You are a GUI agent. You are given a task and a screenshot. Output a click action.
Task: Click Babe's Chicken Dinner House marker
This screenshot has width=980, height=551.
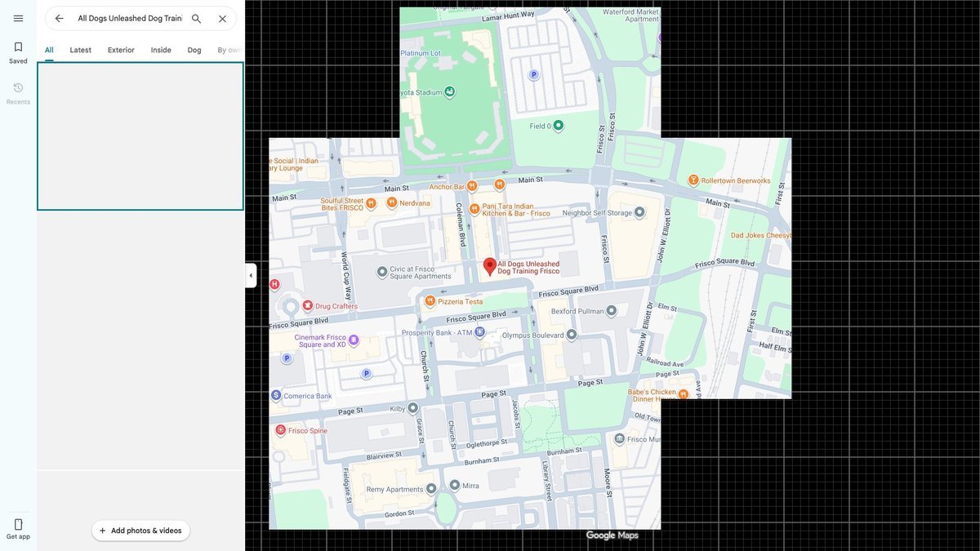tap(683, 394)
